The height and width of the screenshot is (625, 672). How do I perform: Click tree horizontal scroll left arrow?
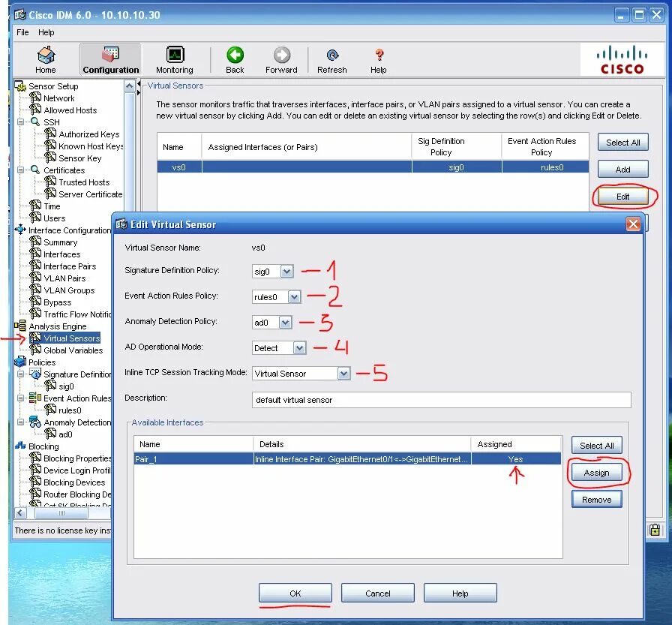pyautogui.click(x=20, y=512)
